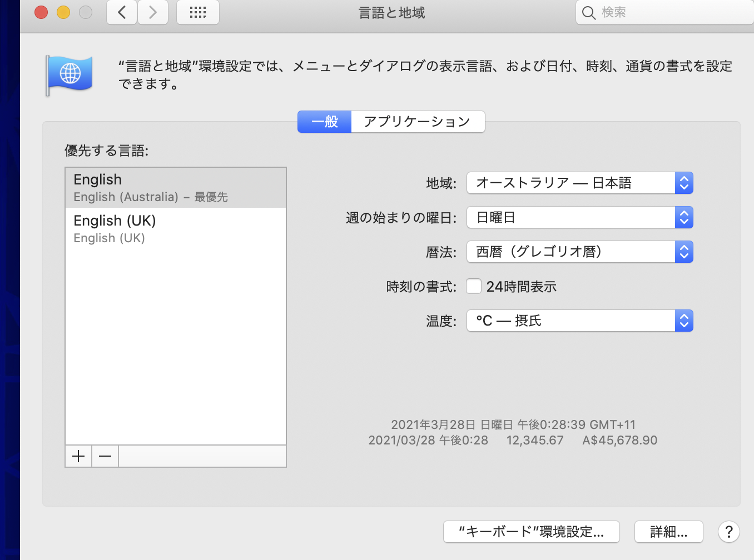This screenshot has height=560, width=754.
Task: Open help with the question mark button
Action: (x=728, y=532)
